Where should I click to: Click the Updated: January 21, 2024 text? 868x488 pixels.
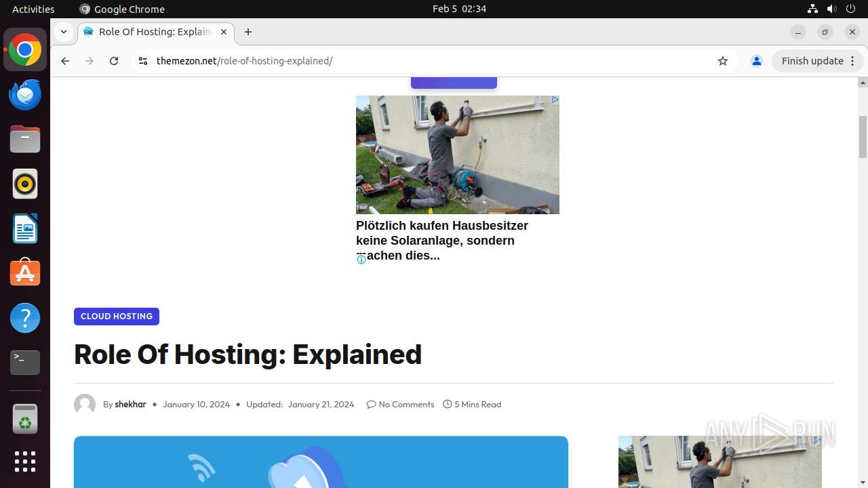(x=300, y=405)
